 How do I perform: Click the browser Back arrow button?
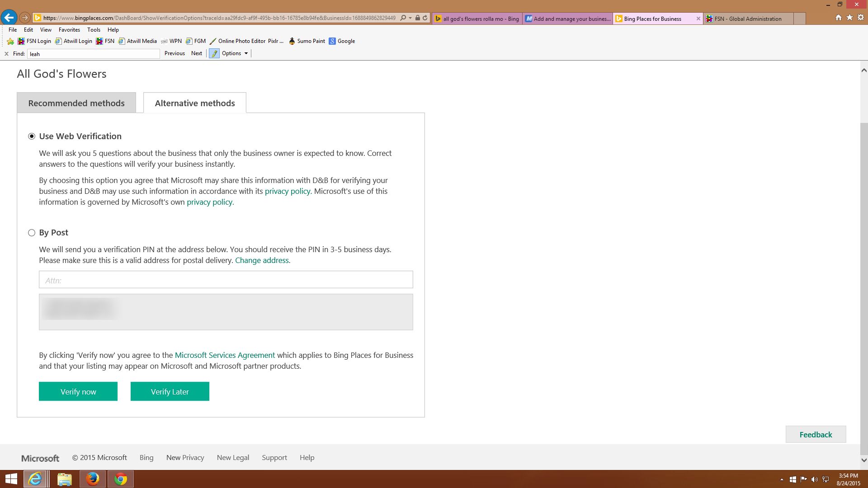tap(9, 18)
